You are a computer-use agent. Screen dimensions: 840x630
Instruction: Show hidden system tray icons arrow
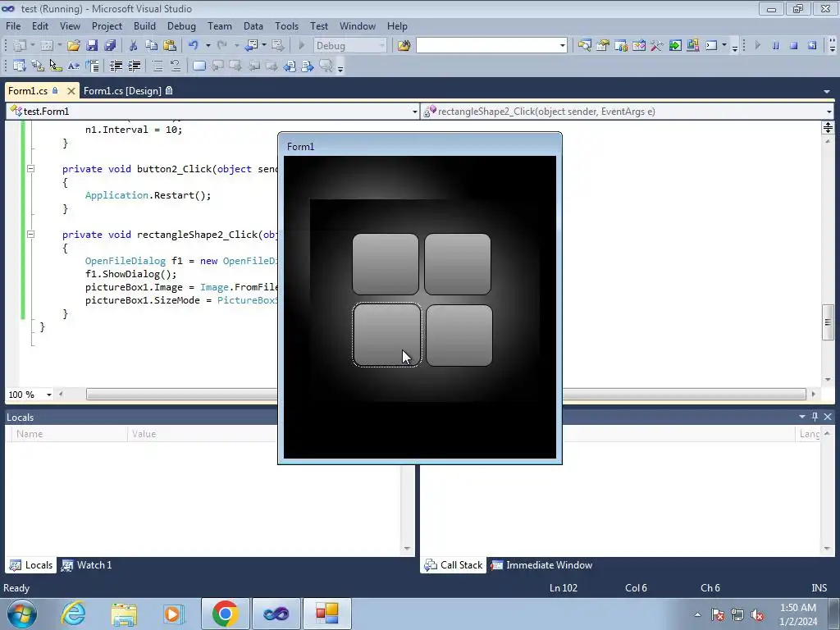(697, 614)
